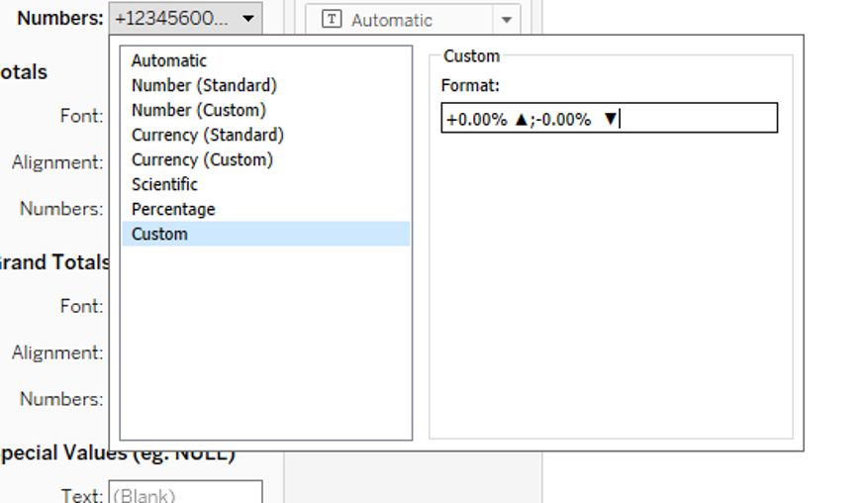
Task: Click the Special Values section heading
Action: [59, 454]
